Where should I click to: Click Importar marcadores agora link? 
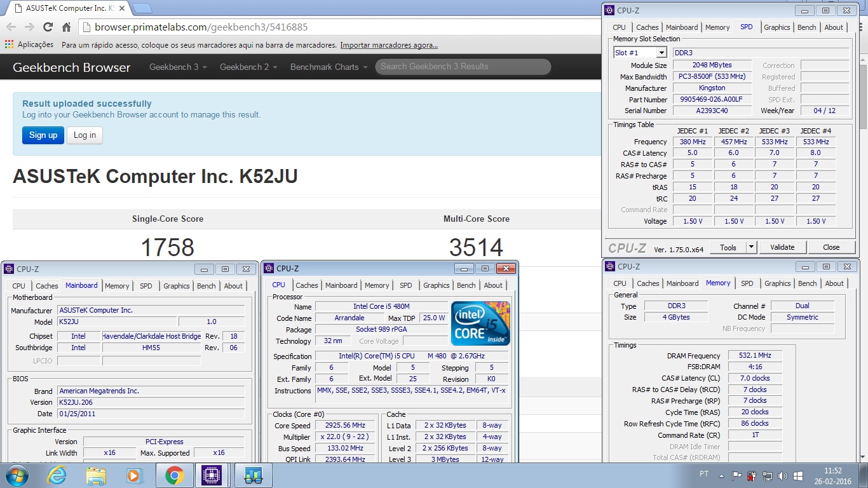tap(389, 45)
